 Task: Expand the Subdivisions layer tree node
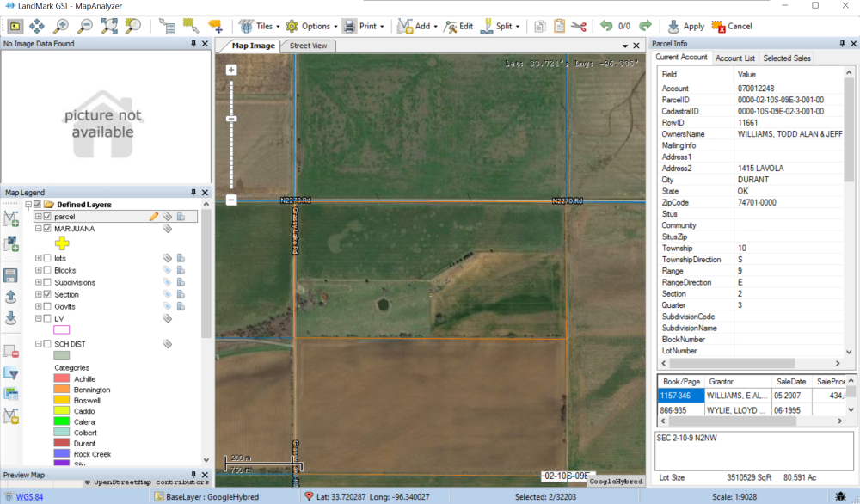pyautogui.click(x=38, y=282)
